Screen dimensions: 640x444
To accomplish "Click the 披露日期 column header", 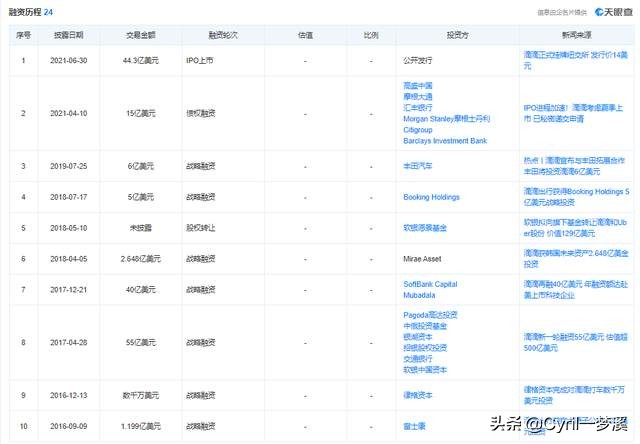I will coord(69,35).
